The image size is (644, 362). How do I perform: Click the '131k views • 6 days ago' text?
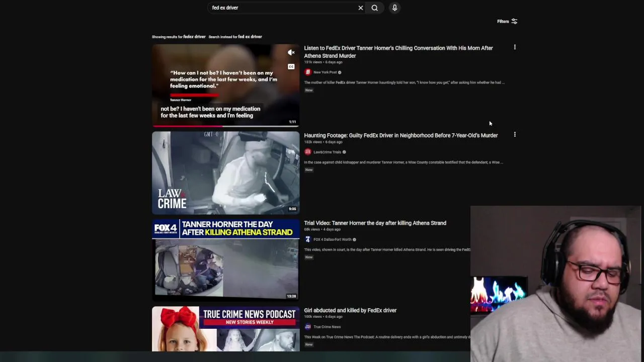click(x=323, y=62)
